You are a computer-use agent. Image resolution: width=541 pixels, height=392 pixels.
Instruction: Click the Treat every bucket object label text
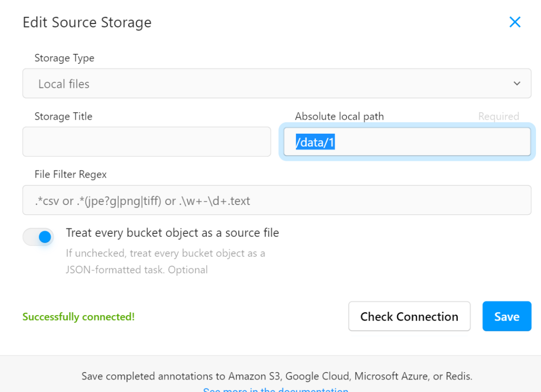click(x=172, y=232)
